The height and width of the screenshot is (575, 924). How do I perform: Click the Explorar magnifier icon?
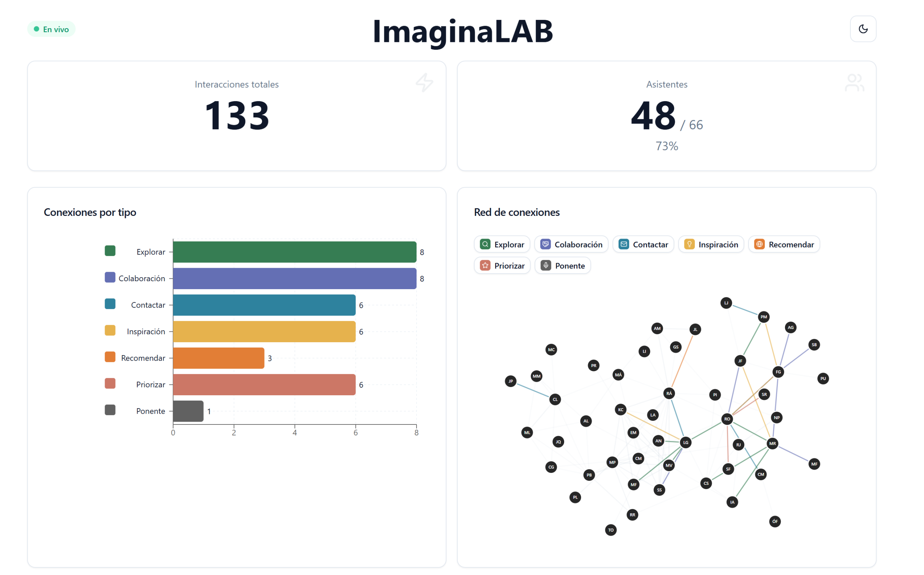pos(485,244)
